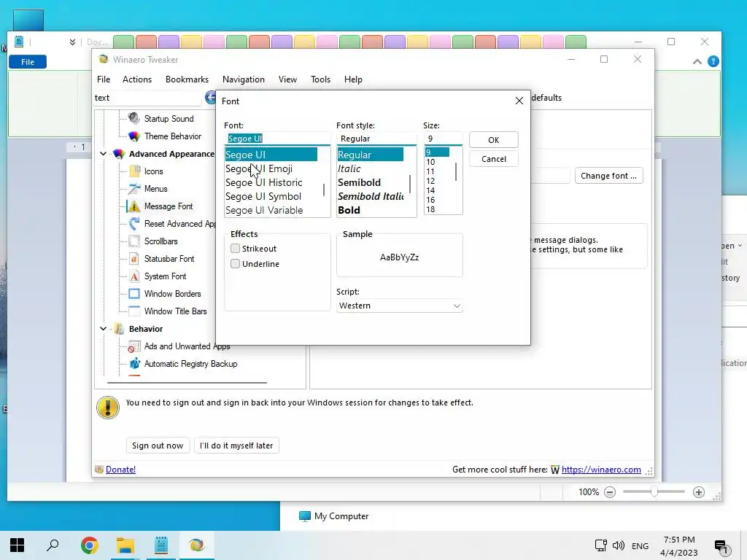This screenshot has width=747, height=560.
Task: Click the Scrollbars item's icon
Action: click(134, 241)
